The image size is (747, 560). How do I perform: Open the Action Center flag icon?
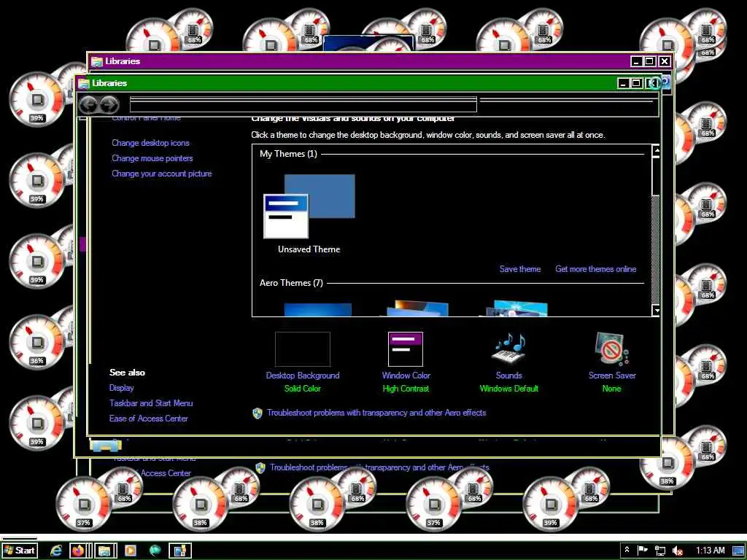pos(643,550)
